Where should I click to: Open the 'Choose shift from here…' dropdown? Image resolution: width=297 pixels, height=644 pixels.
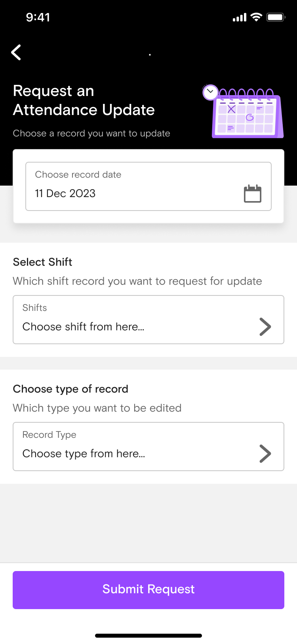pos(84,327)
